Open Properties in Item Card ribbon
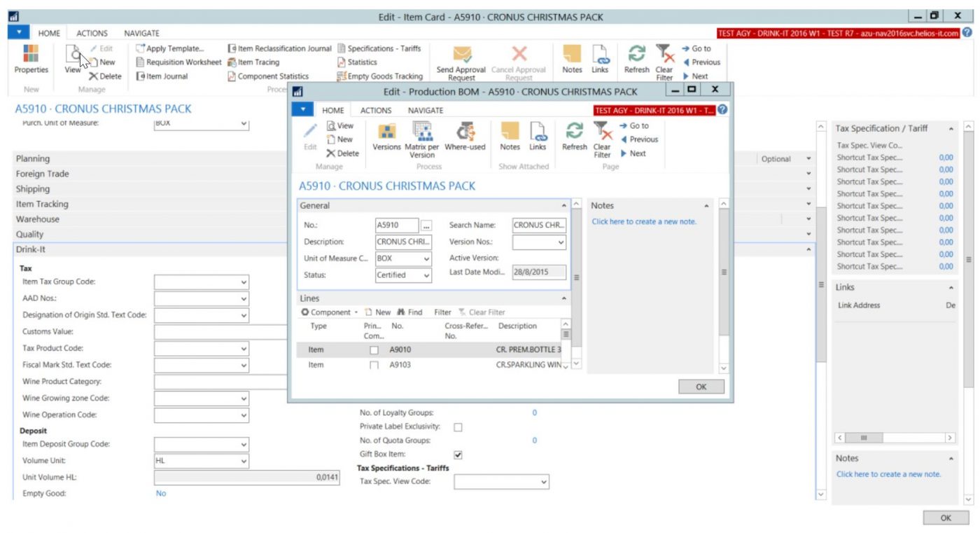Image resolution: width=980 pixels, height=533 pixels. tap(31, 57)
